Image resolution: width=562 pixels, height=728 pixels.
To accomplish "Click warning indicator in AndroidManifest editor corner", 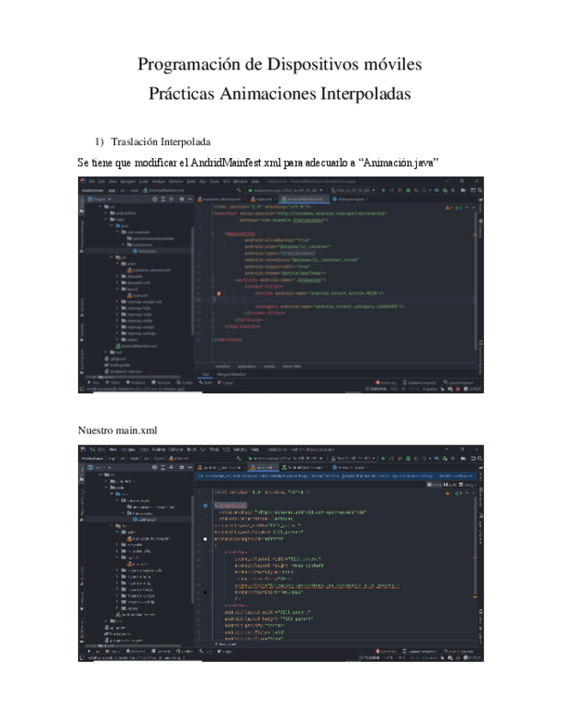I will [448, 208].
